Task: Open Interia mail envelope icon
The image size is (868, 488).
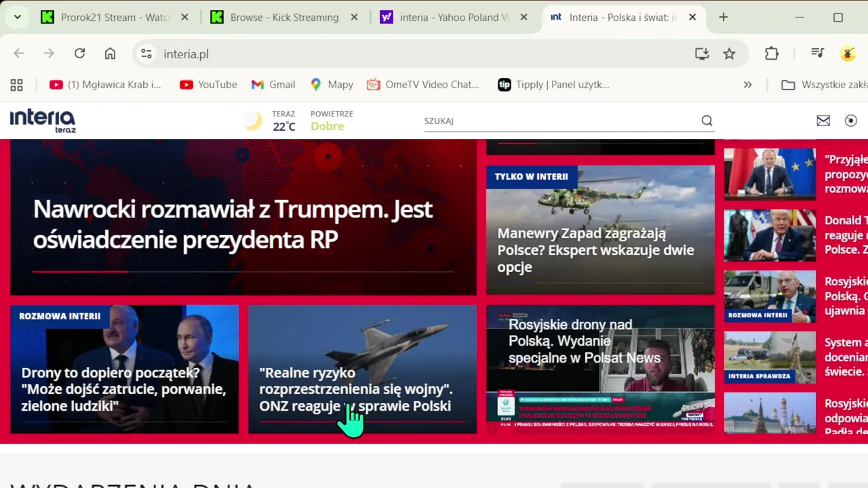Action: pos(823,121)
